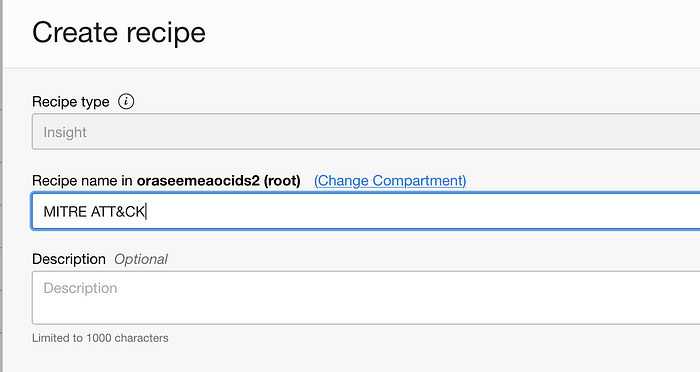Click the grey left panel border strip
The height and width of the screenshot is (372, 700).
[x=1, y=186]
